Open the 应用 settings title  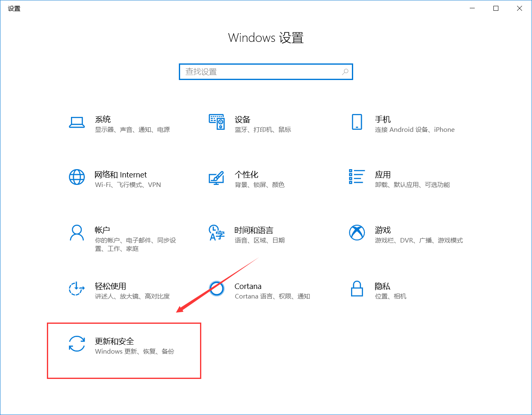click(x=383, y=175)
